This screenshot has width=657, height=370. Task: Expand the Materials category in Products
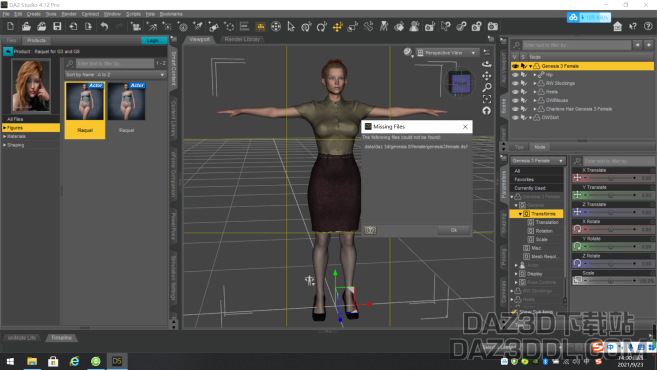[5, 137]
